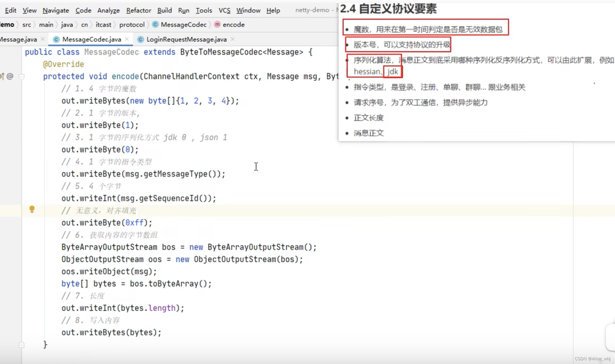Close the LoginRequestMessage.java tab
615x364 pixels.
pos(233,39)
